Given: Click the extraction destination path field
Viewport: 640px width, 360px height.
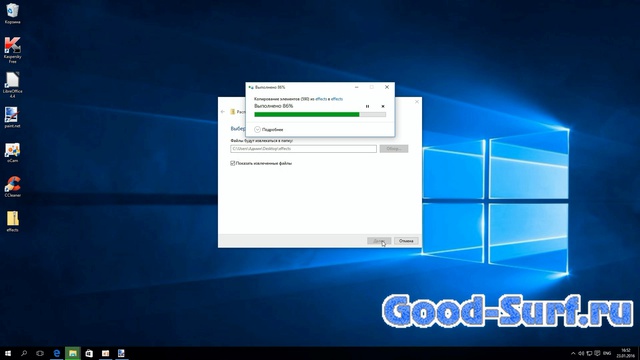Looking at the screenshot, I should 303,149.
